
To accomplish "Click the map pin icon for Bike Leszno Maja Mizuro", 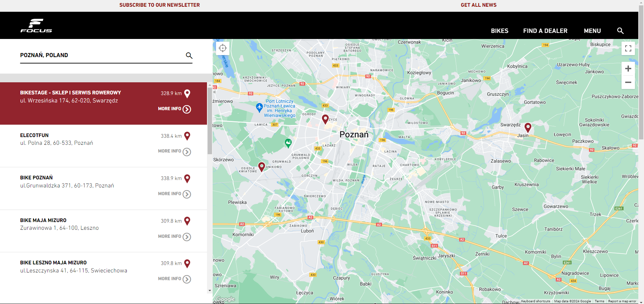I will tap(187, 264).
